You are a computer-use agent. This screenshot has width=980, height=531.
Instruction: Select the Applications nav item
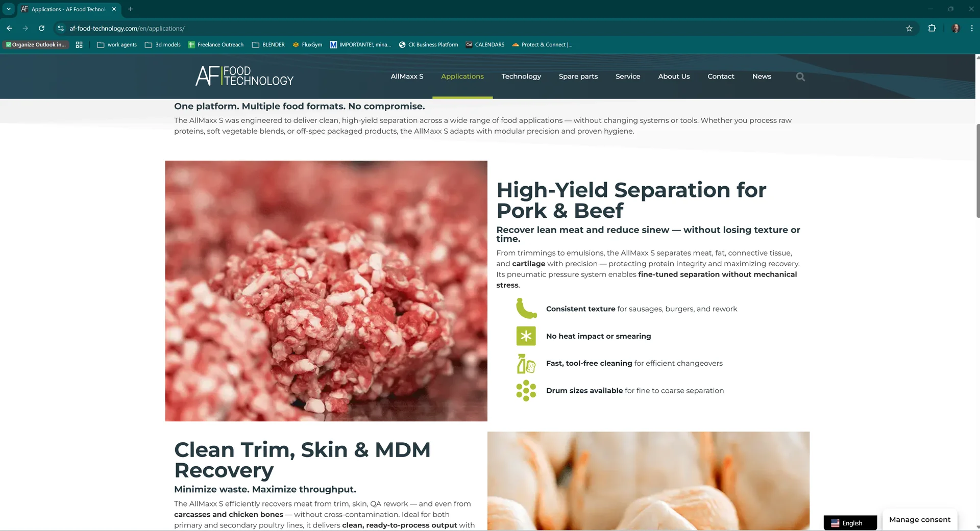[x=462, y=77]
